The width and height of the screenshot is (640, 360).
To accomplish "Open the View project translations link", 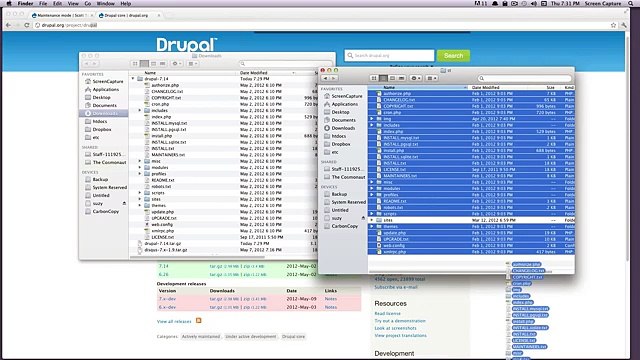I will [x=400, y=336].
